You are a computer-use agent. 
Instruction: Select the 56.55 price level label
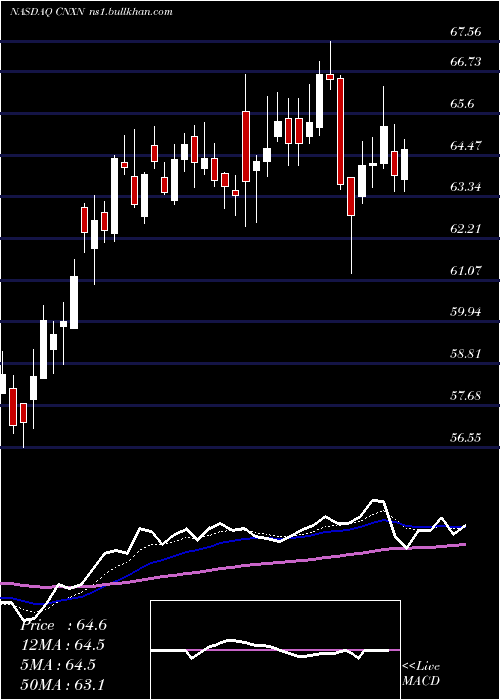pos(466,437)
